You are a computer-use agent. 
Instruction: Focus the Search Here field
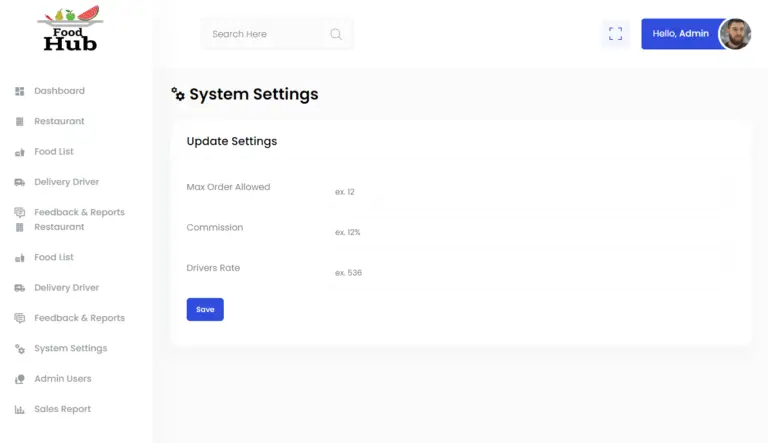coord(277,34)
